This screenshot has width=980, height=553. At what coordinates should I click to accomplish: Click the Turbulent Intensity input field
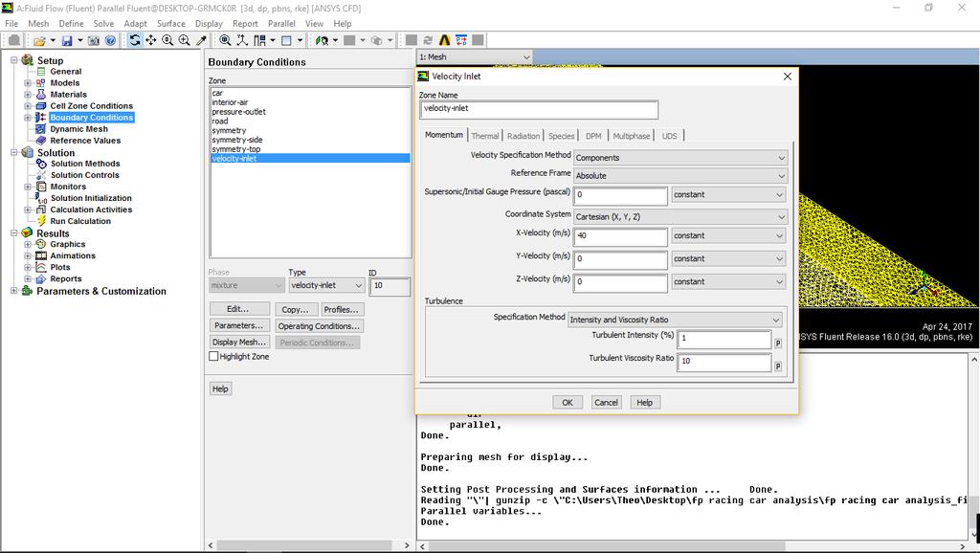[x=724, y=338]
